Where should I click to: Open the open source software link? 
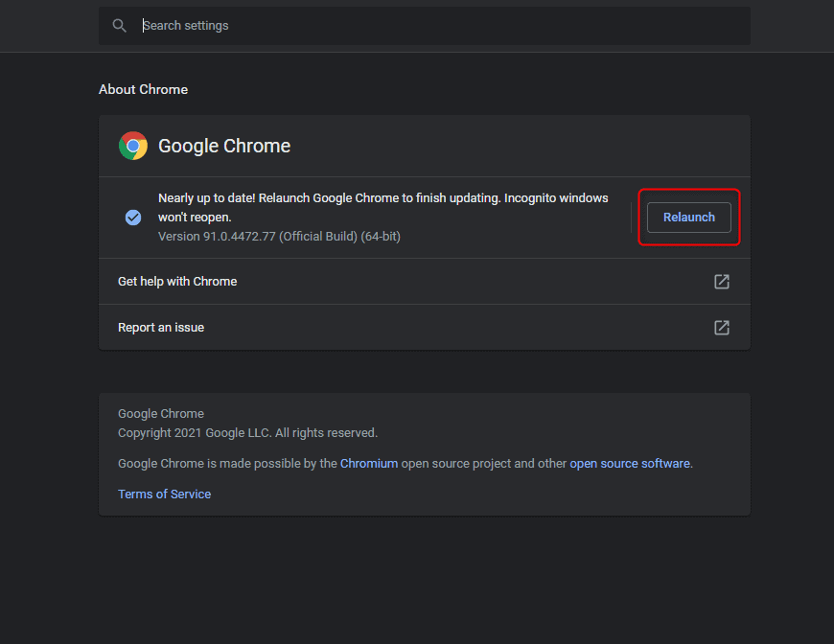630,464
